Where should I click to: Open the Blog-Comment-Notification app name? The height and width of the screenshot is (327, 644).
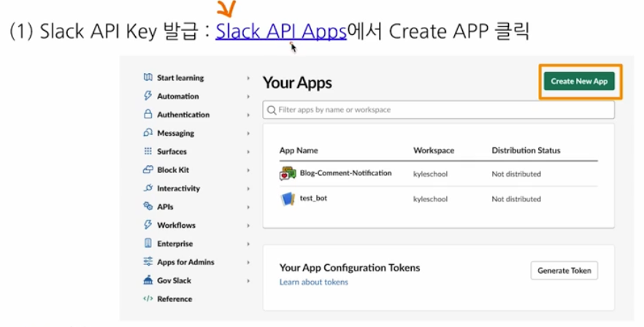(x=345, y=173)
